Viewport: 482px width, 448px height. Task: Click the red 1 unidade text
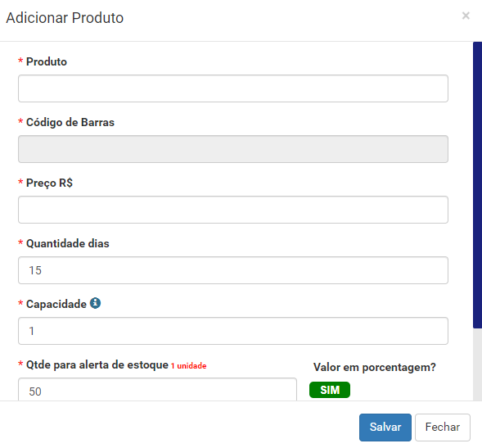(x=188, y=365)
